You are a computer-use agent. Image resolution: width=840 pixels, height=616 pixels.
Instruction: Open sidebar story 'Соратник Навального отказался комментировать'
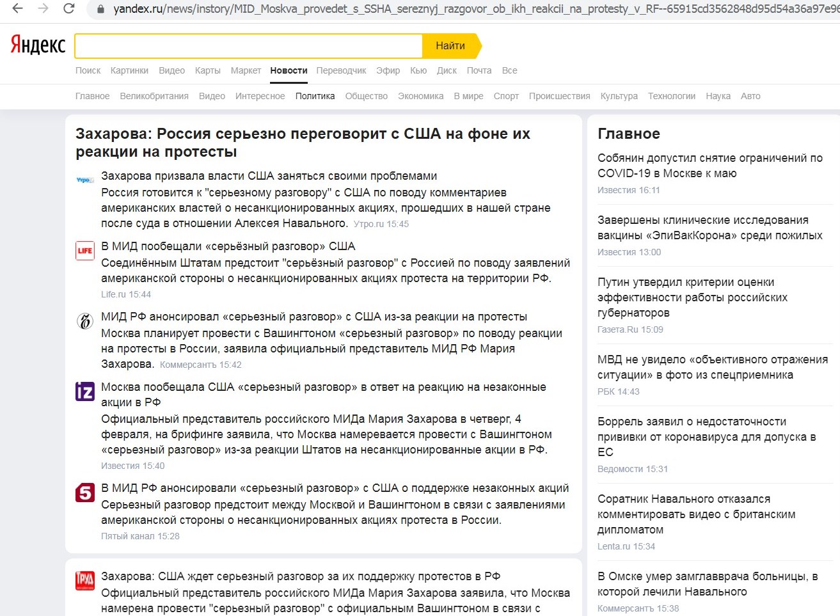pyautogui.click(x=697, y=514)
